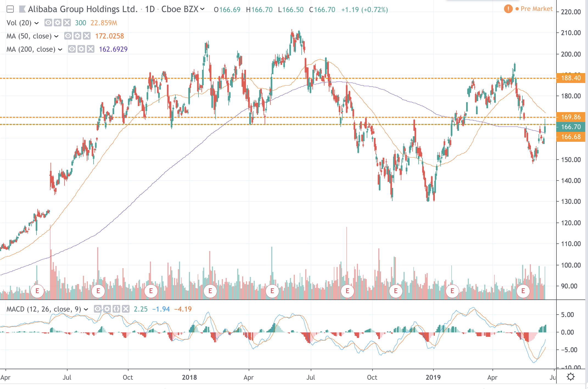Open settings gear for Vol (20)
Screen dimensions: 588x389
[x=58, y=23]
